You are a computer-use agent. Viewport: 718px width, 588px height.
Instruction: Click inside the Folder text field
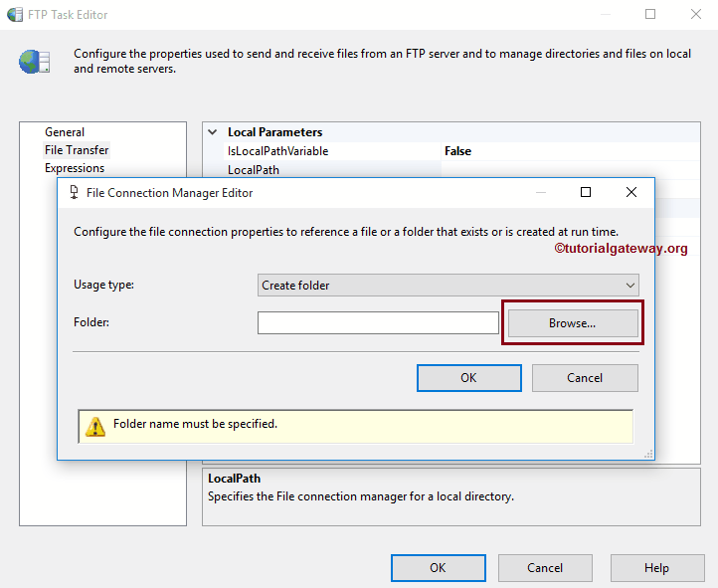[378, 323]
